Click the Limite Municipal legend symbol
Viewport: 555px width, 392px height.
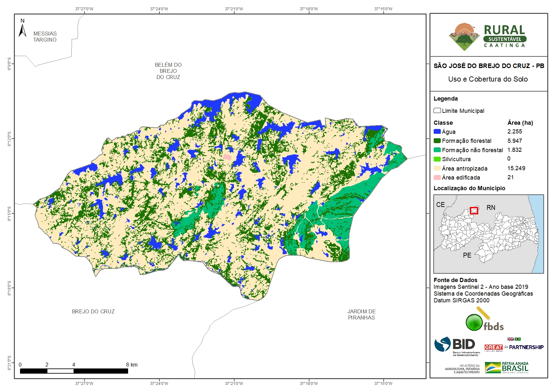coord(437,111)
